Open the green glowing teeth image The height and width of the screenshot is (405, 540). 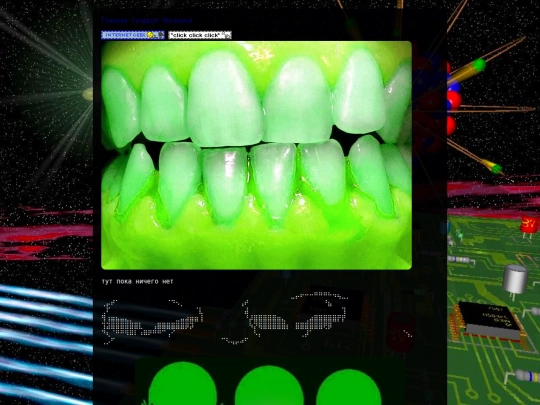tap(256, 155)
